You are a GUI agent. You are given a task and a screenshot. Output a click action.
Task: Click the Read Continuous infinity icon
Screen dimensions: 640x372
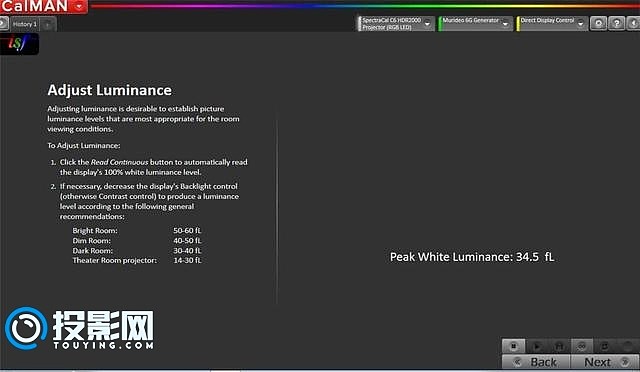[x=582, y=346]
